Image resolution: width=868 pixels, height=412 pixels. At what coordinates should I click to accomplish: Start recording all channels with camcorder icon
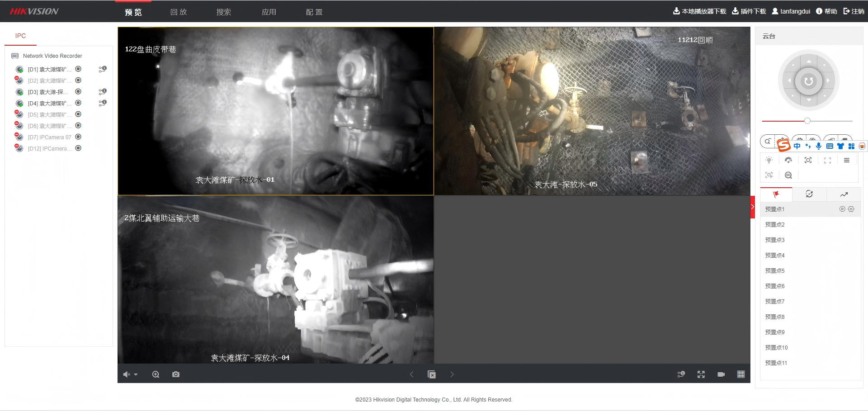click(x=721, y=374)
